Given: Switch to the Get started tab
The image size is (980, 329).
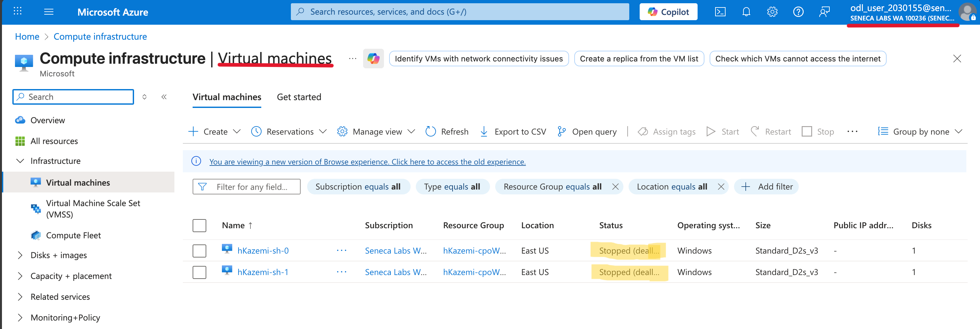Looking at the screenshot, I should 299,97.
